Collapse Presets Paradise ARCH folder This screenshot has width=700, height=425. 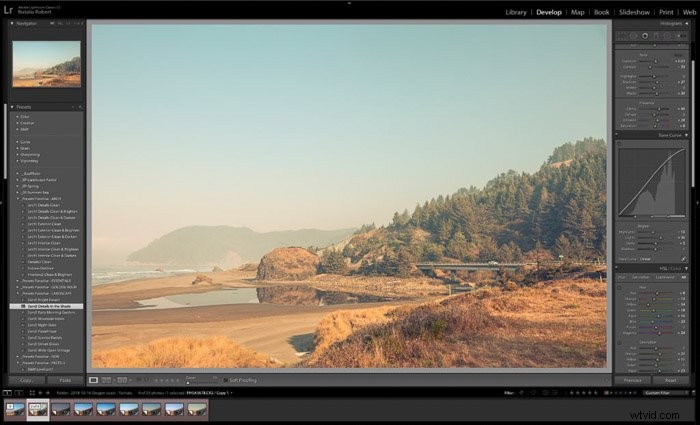point(18,199)
